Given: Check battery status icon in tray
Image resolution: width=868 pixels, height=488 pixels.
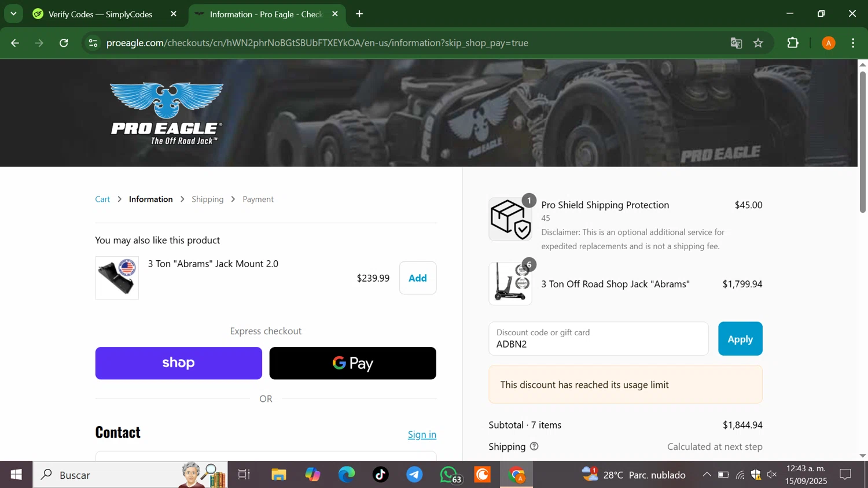Looking at the screenshot, I should [x=723, y=475].
